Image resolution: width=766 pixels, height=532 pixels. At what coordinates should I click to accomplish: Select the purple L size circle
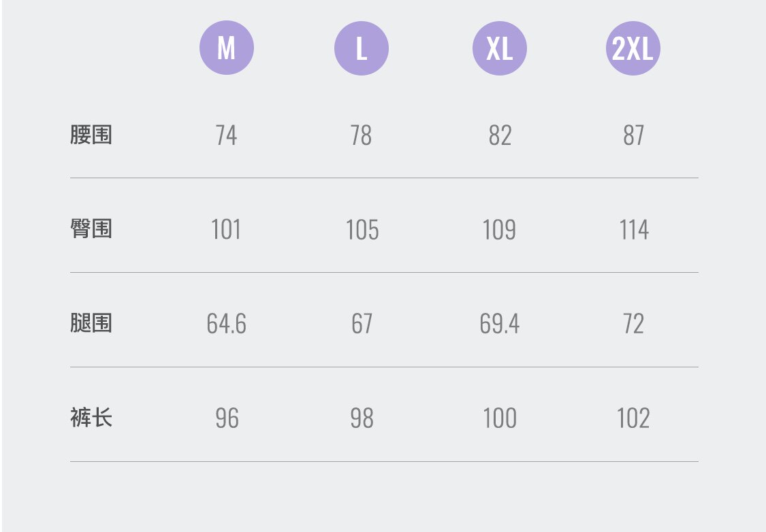pos(362,48)
